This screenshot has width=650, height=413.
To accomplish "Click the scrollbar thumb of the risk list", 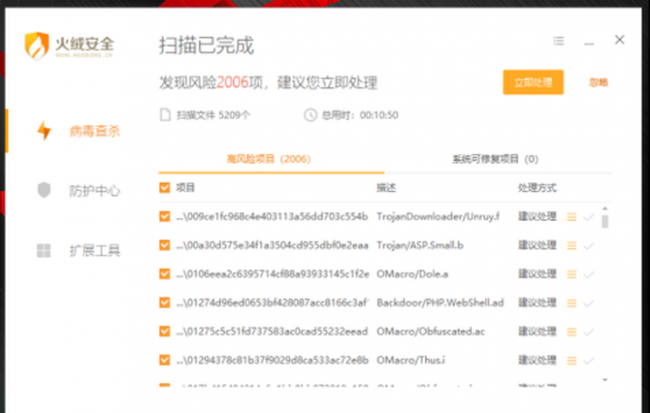I will [x=605, y=221].
